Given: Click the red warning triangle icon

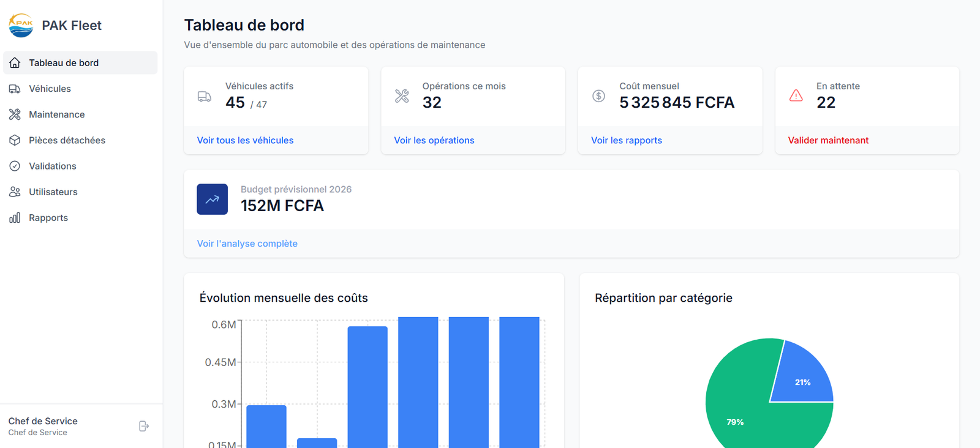Looking at the screenshot, I should 796,95.
